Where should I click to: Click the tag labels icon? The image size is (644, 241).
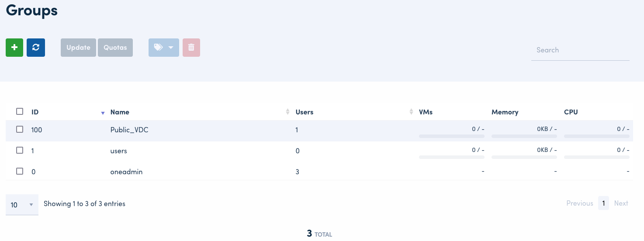pos(158,48)
